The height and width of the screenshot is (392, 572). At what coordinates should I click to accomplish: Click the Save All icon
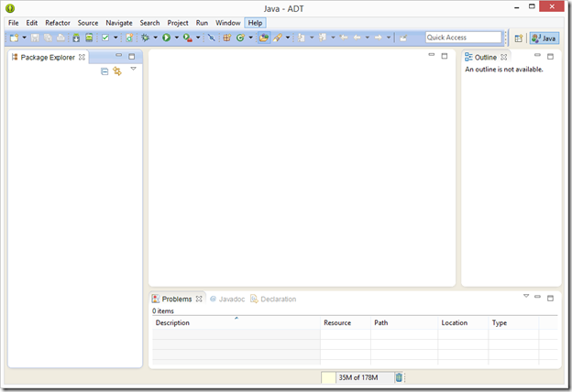[48, 38]
